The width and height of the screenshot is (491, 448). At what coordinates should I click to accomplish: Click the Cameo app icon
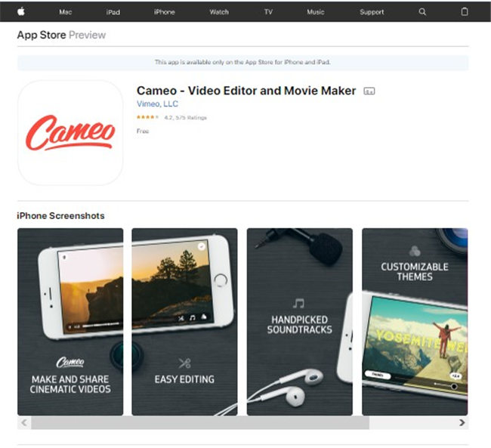(x=70, y=132)
